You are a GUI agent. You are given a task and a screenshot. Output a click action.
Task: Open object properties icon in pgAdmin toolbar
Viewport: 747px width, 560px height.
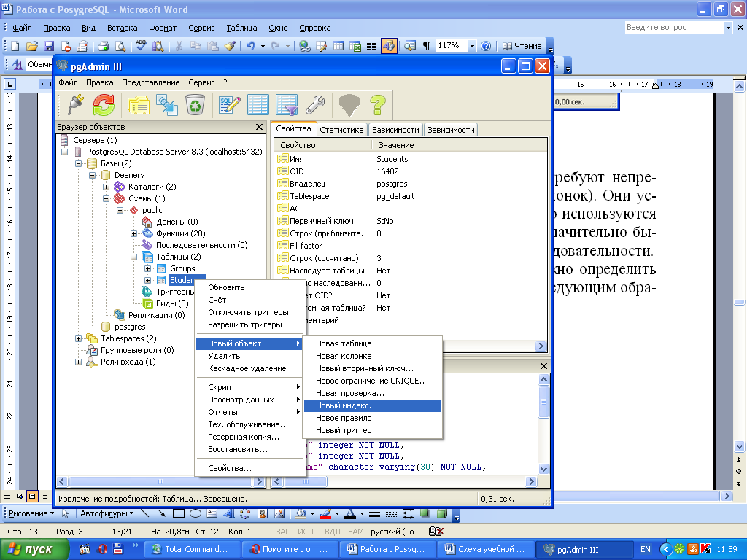pos(139,104)
